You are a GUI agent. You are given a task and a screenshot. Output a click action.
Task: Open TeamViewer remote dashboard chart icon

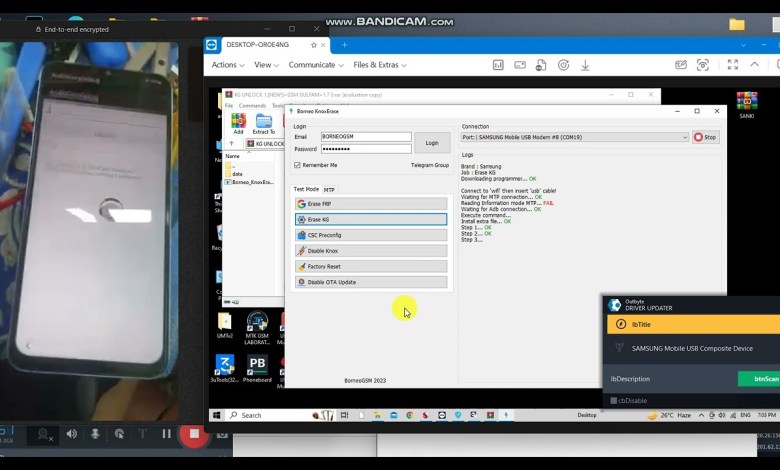point(498,65)
